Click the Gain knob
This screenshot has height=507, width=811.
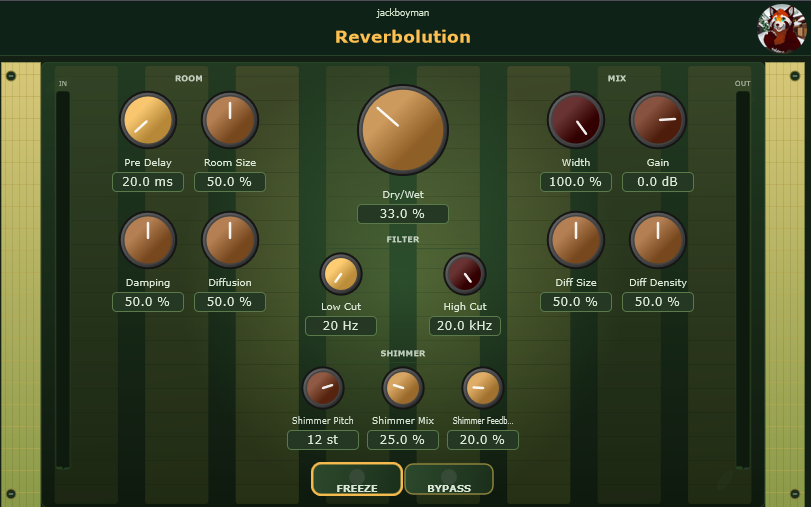point(657,121)
